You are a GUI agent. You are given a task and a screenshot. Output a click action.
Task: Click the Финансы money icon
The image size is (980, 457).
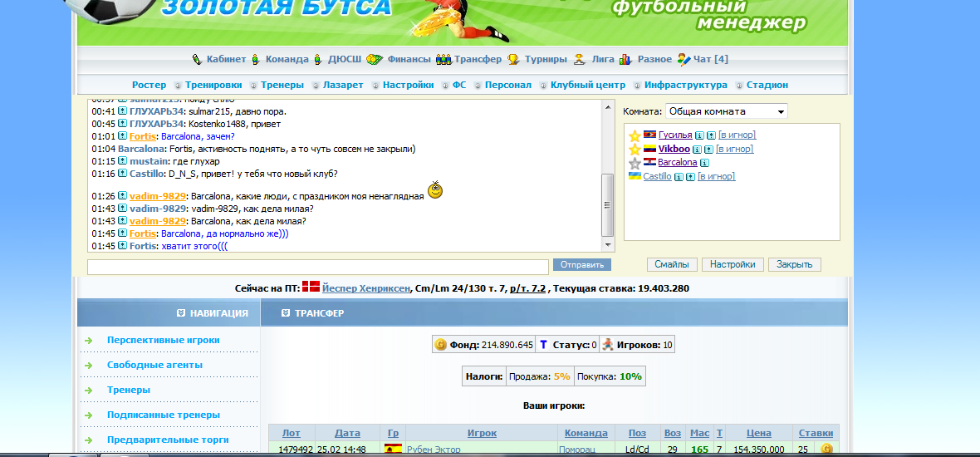coord(374,59)
